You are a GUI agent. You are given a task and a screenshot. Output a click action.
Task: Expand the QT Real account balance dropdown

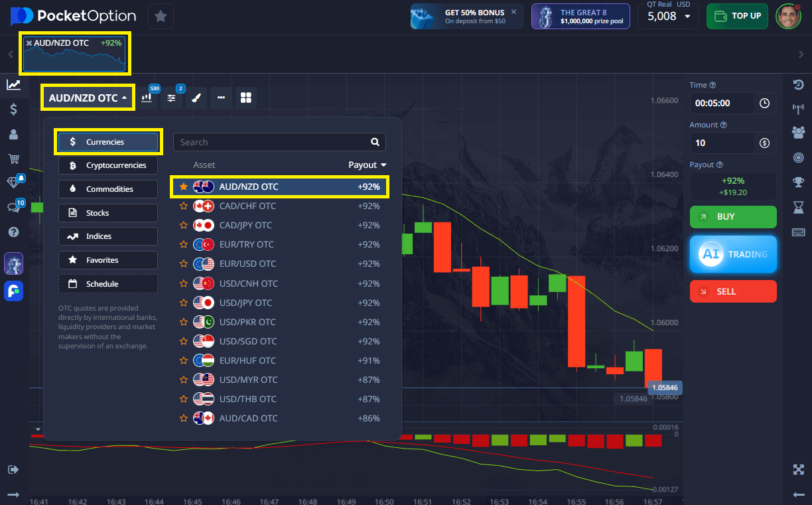pos(687,17)
